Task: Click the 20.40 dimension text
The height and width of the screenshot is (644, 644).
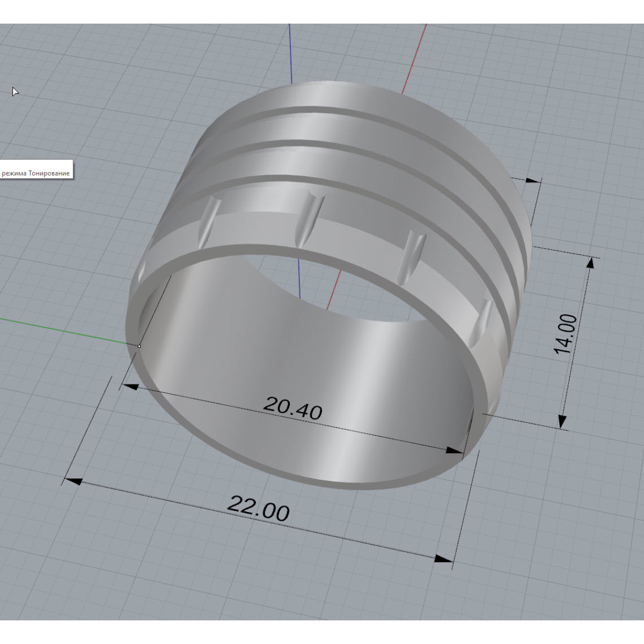Action: pos(292,408)
